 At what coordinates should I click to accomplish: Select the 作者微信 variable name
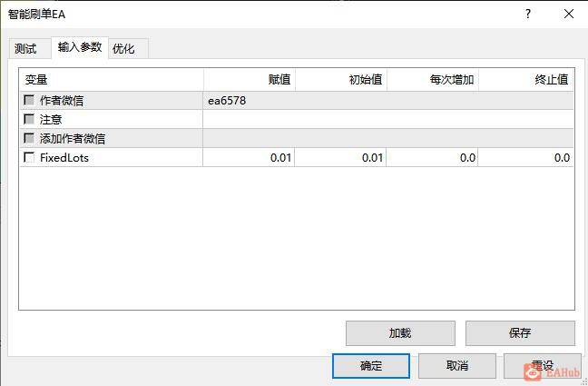click(x=62, y=101)
